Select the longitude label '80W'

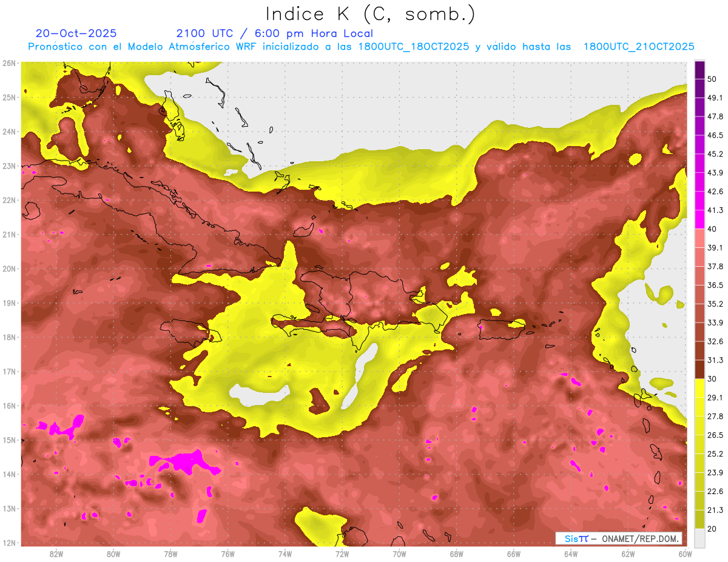113,554
